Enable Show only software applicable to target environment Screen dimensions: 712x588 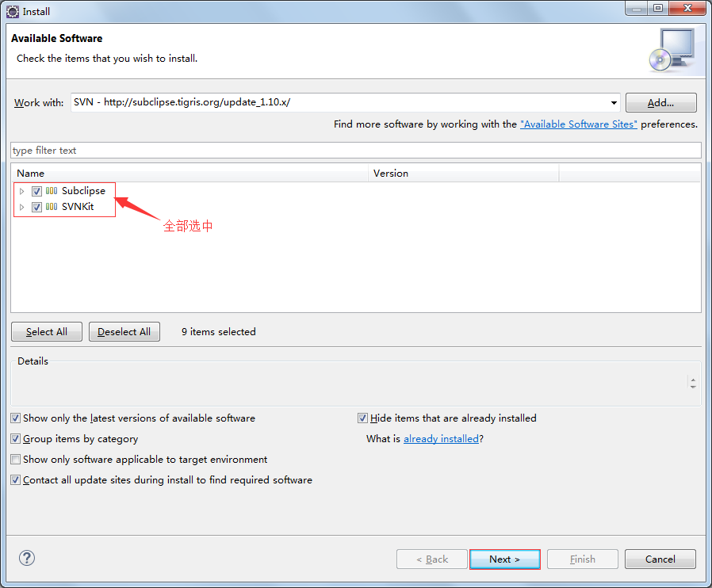tap(15, 459)
